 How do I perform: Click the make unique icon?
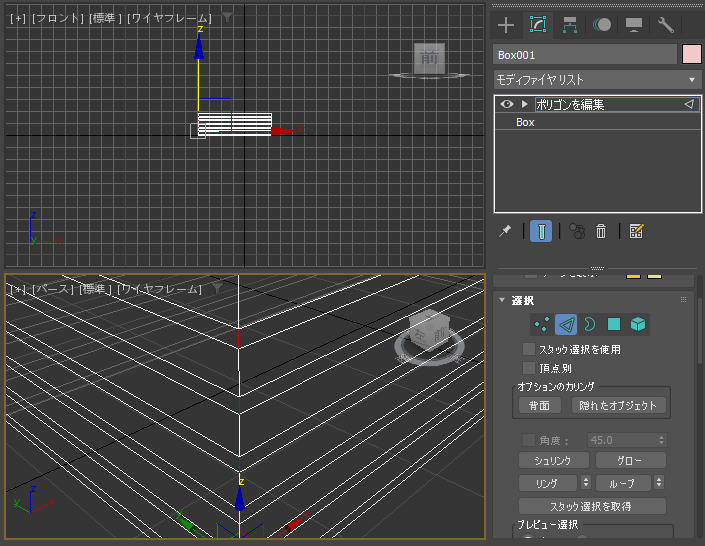click(577, 231)
